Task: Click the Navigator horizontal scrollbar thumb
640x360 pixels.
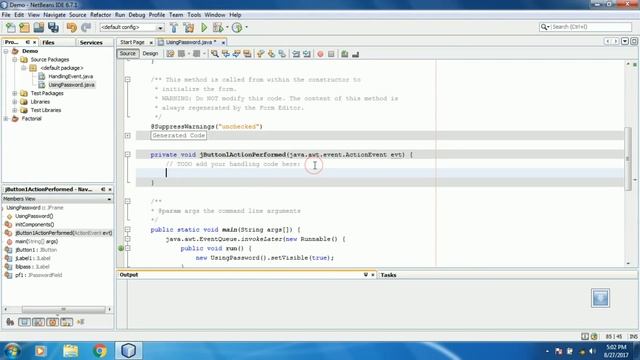Action: click(x=63, y=309)
